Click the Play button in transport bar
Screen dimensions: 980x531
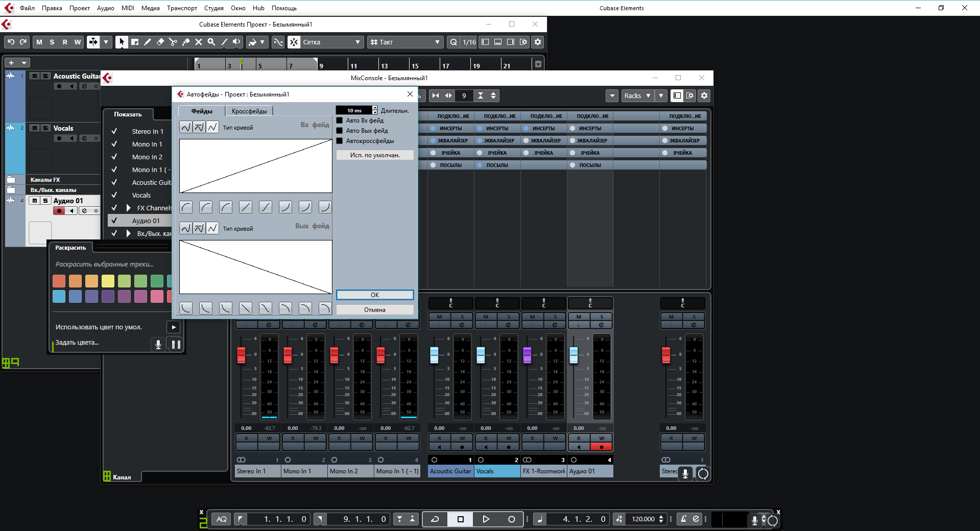point(486,519)
